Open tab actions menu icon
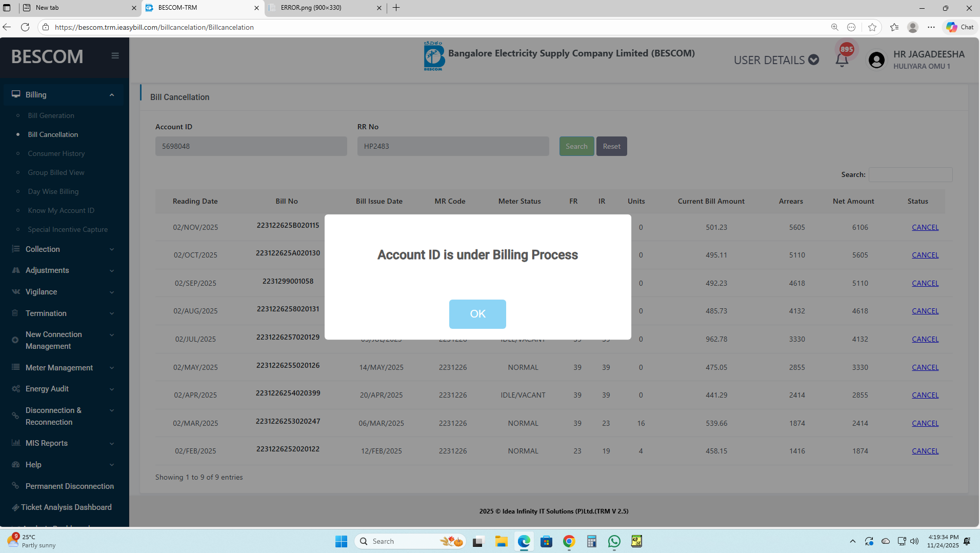 pyautogui.click(x=7, y=8)
